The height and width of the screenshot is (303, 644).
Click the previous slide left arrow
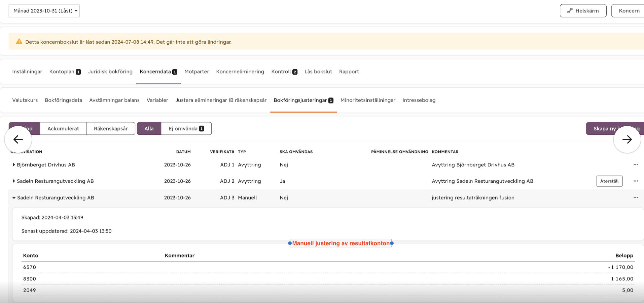pos(18,139)
